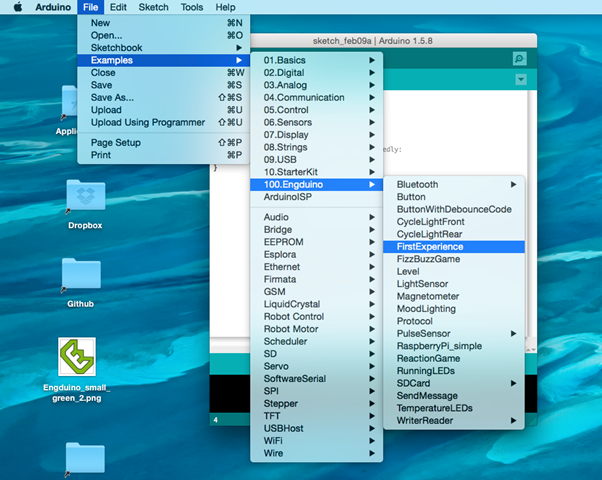Open the MoodLighting example
The height and width of the screenshot is (480, 602).
(x=454, y=309)
